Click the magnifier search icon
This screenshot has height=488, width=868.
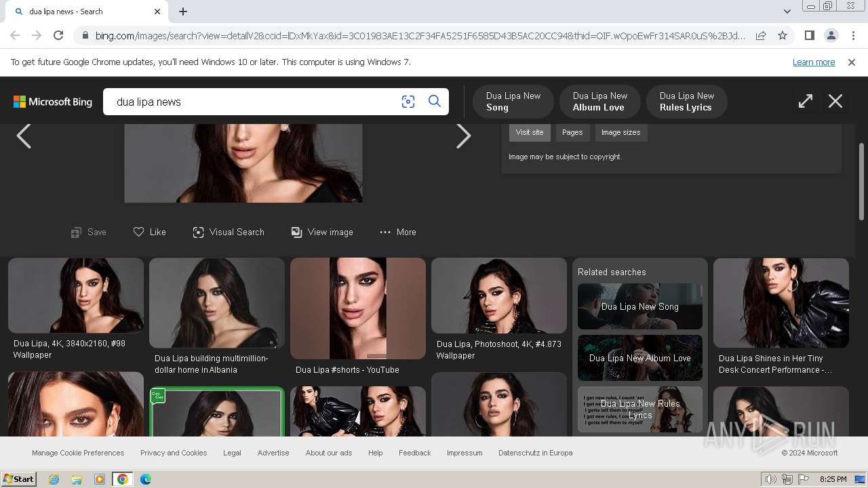click(x=435, y=102)
